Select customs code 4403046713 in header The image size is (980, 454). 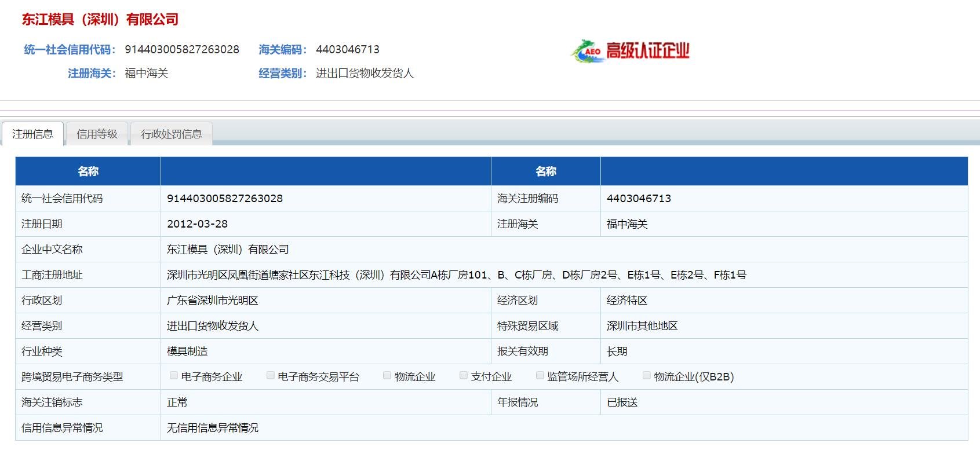(x=348, y=49)
